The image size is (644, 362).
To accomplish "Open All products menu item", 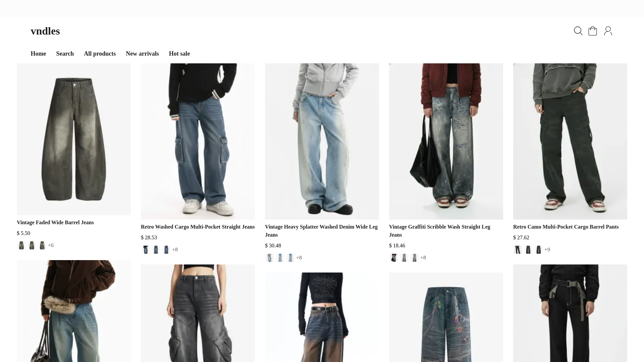I will (100, 54).
